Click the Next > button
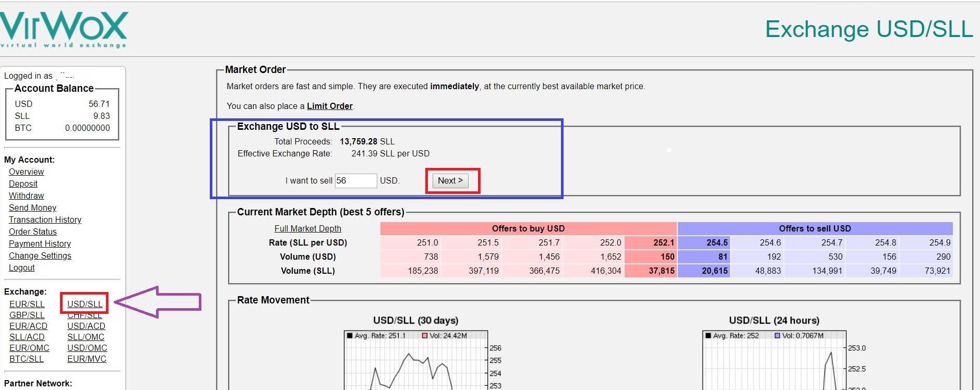The height and width of the screenshot is (390, 980). (x=450, y=180)
